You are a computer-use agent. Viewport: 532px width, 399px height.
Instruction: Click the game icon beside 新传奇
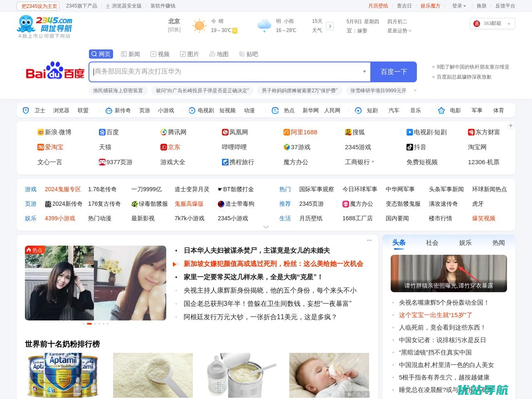click(x=109, y=111)
